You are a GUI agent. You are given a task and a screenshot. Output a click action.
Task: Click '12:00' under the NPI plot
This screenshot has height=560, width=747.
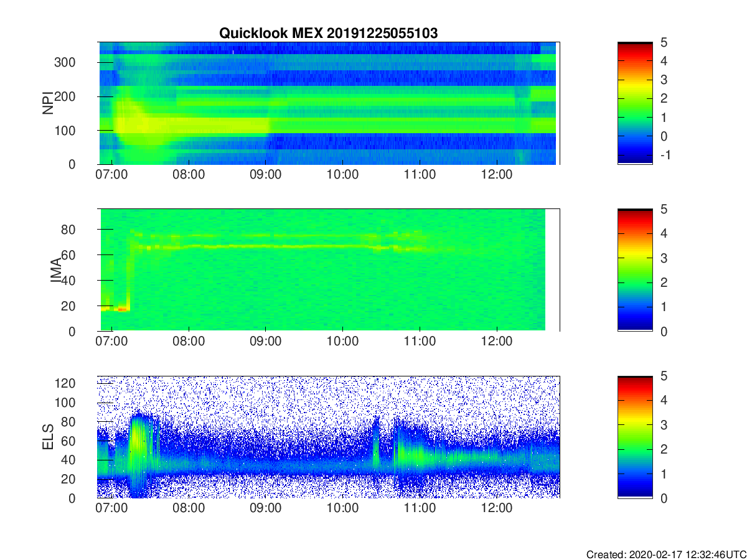[x=496, y=175]
